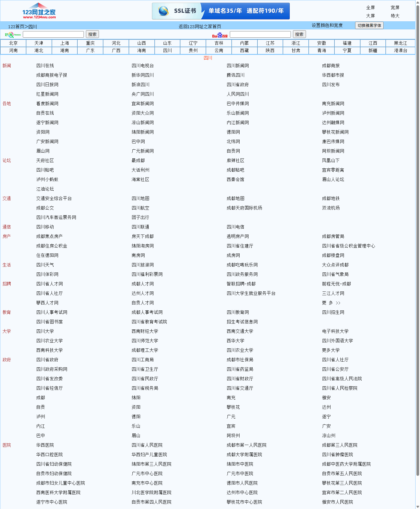420x509 pixels.
Task: Click the Haosou search logo
Action: coord(13,35)
